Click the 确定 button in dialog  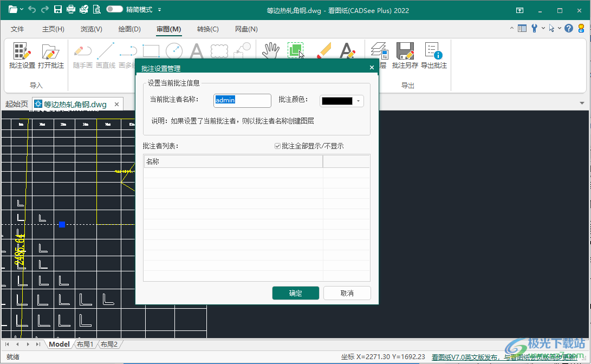tap(296, 293)
